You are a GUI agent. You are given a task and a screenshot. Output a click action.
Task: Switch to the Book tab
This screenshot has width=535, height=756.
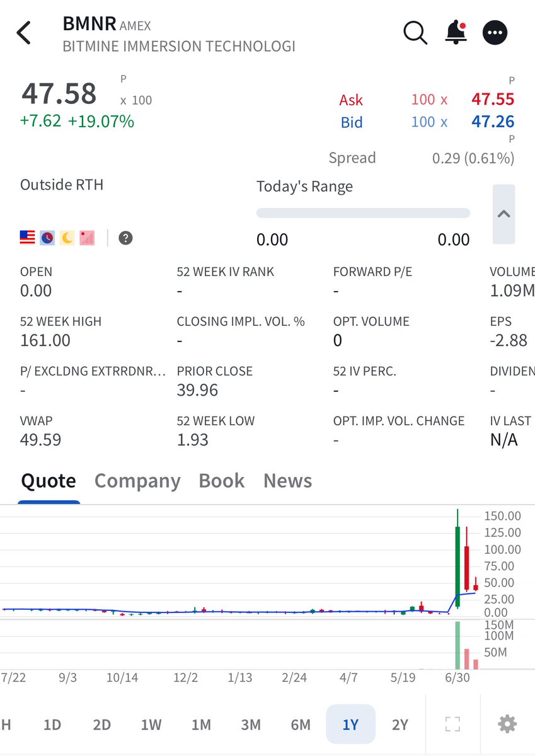pos(221,481)
